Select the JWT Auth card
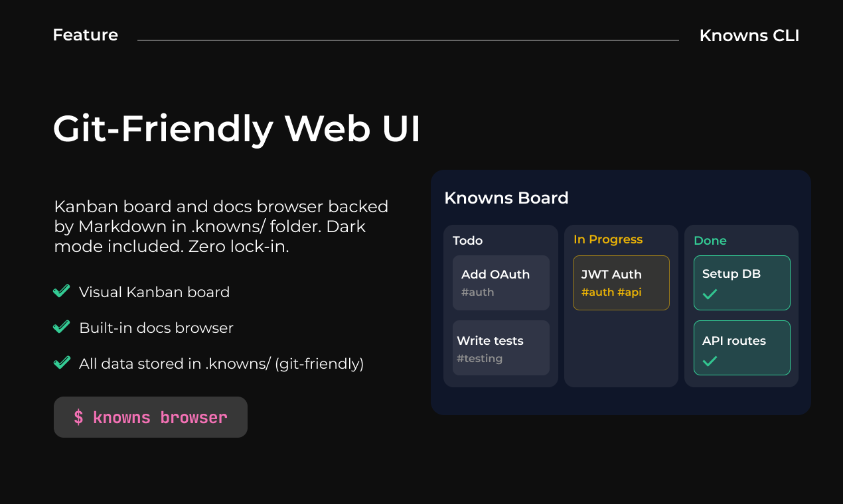The height and width of the screenshot is (504, 843). 621,283
